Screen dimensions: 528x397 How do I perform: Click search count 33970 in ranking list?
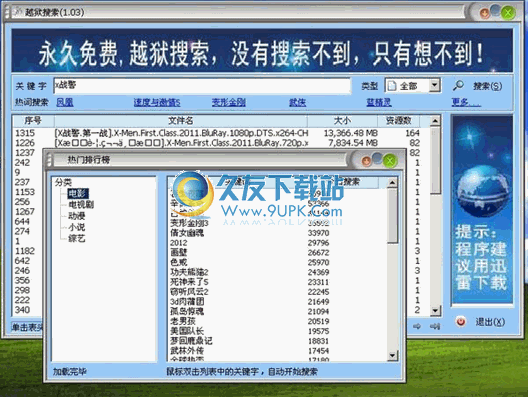(319, 233)
